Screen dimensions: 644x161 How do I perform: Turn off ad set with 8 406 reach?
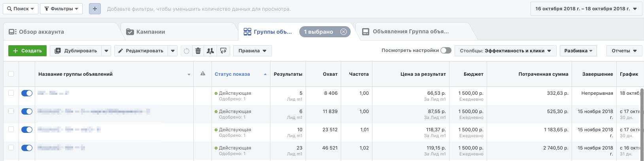[26, 93]
